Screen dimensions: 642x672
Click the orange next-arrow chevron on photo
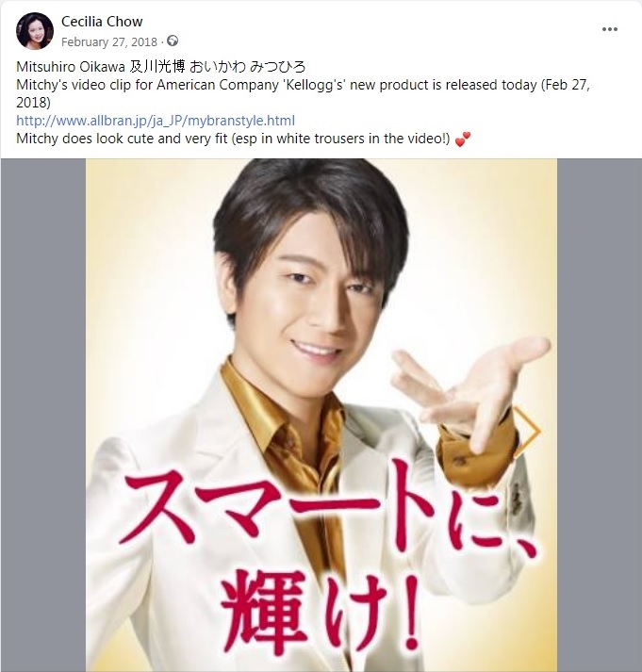tap(529, 432)
